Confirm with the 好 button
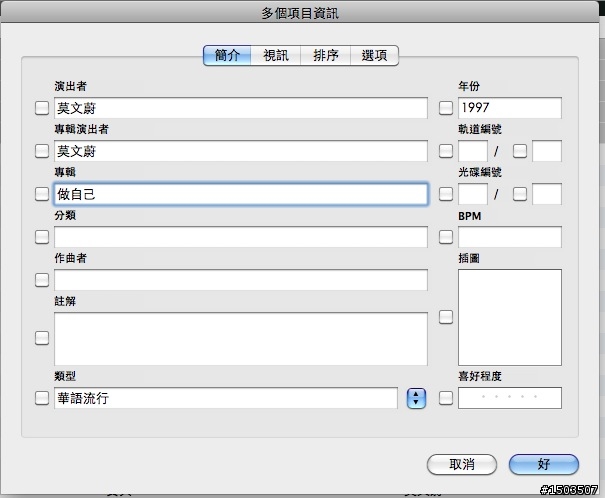The height and width of the screenshot is (498, 605). coord(544,464)
